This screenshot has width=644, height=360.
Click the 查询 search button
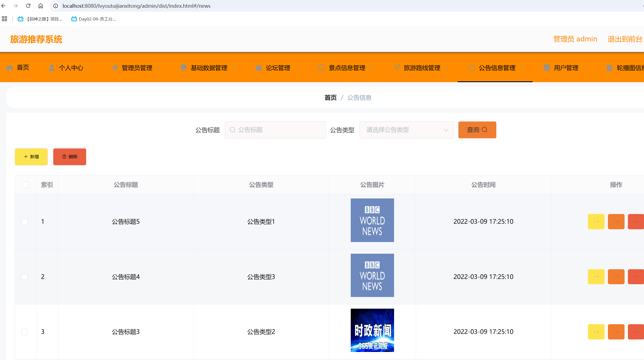click(x=477, y=130)
